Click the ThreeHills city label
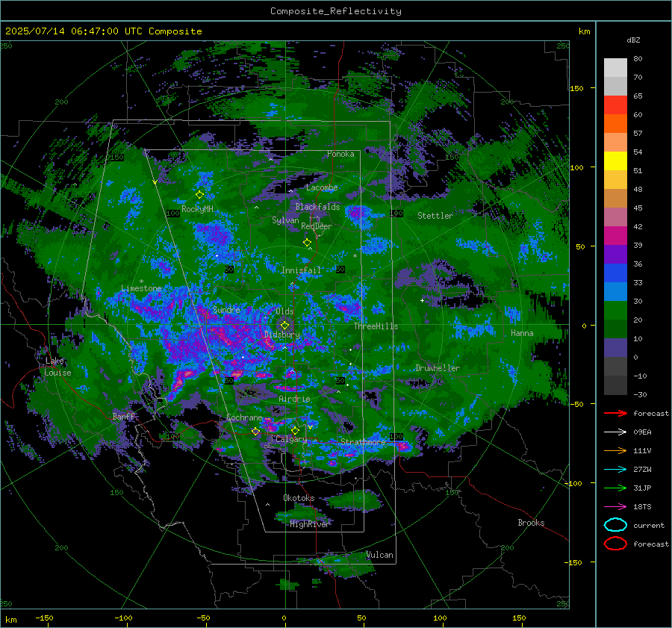672x628 pixels. (x=376, y=326)
